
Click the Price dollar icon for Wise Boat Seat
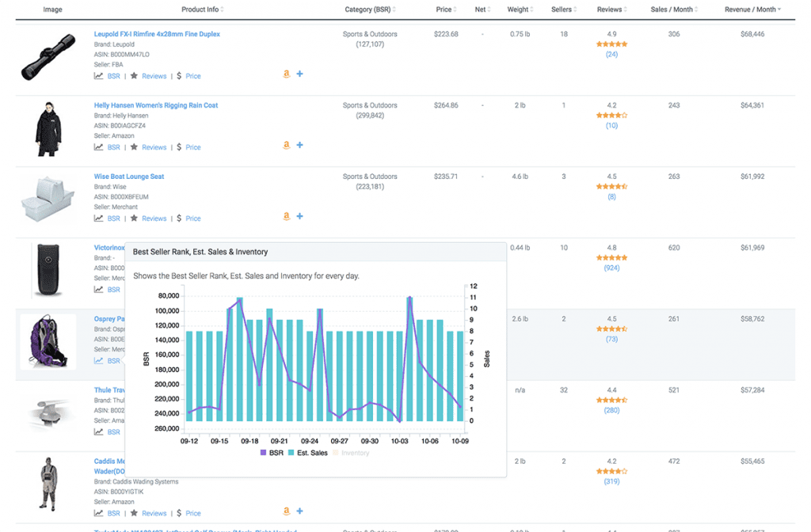[x=179, y=218]
